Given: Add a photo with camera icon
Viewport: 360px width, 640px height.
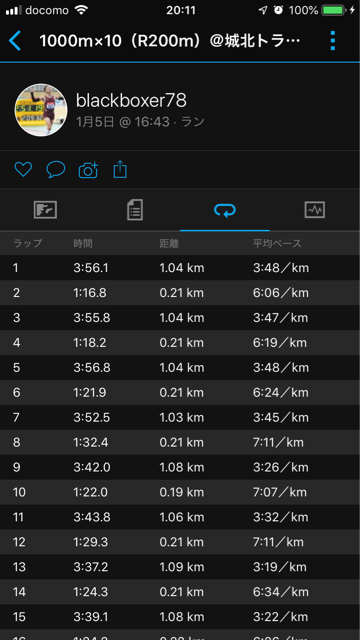Looking at the screenshot, I should coord(88,170).
